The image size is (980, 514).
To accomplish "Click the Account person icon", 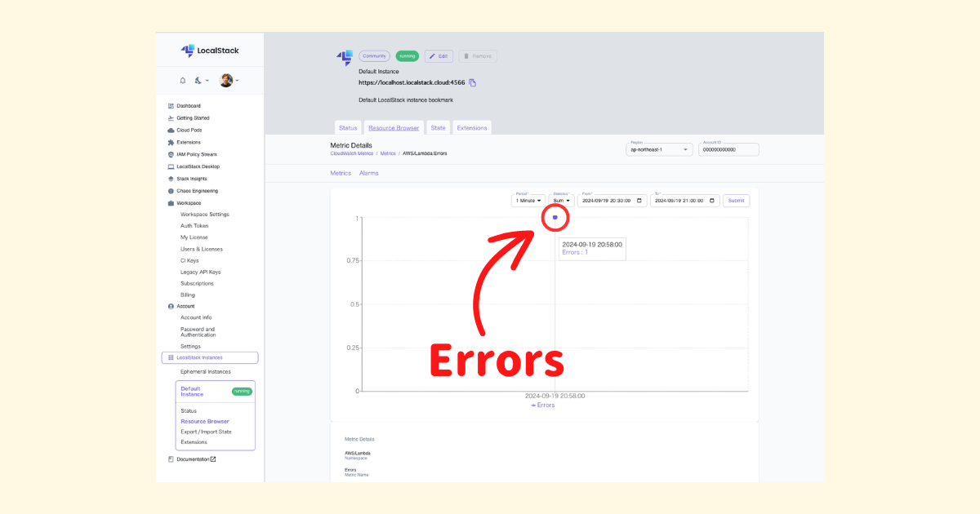I will [x=171, y=306].
